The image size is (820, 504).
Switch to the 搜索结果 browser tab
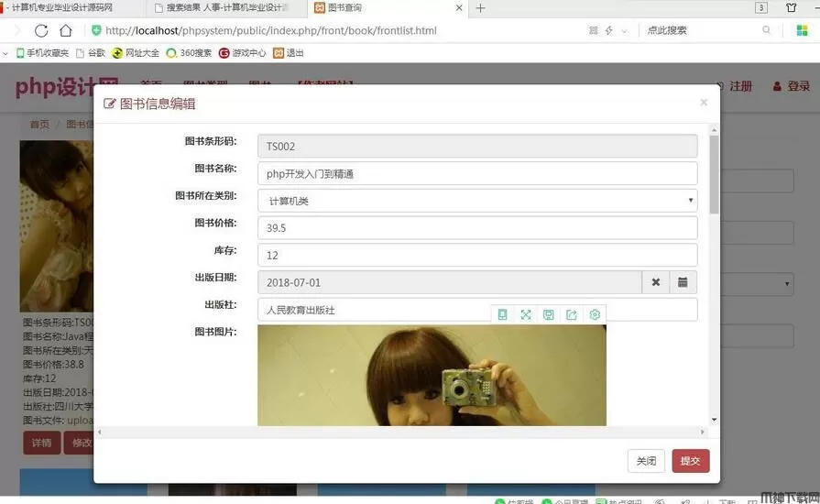[224, 8]
